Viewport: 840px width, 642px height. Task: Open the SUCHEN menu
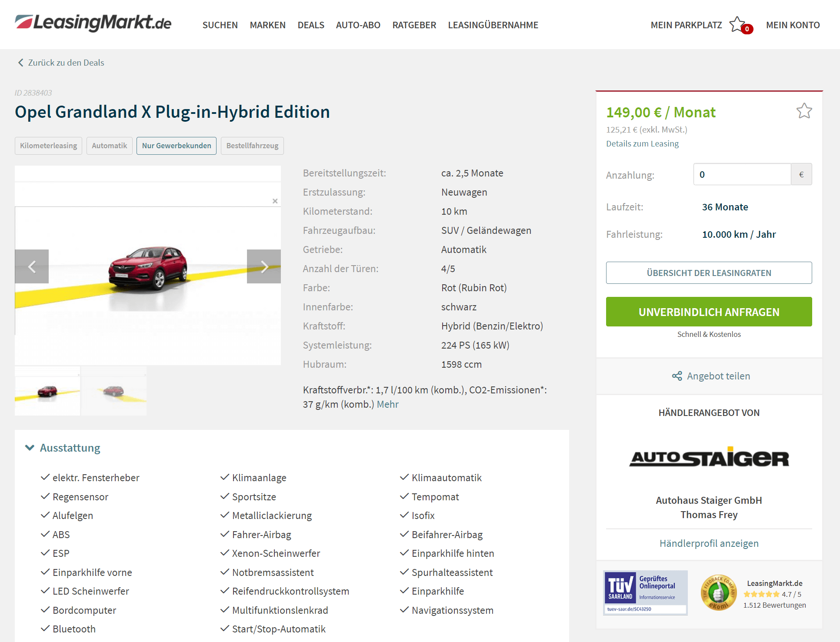(220, 25)
